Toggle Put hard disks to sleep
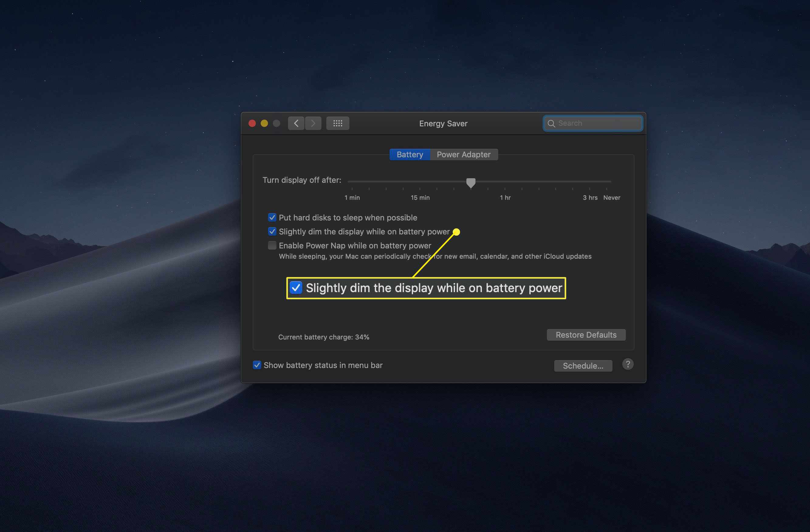This screenshot has height=532, width=810. (271, 217)
